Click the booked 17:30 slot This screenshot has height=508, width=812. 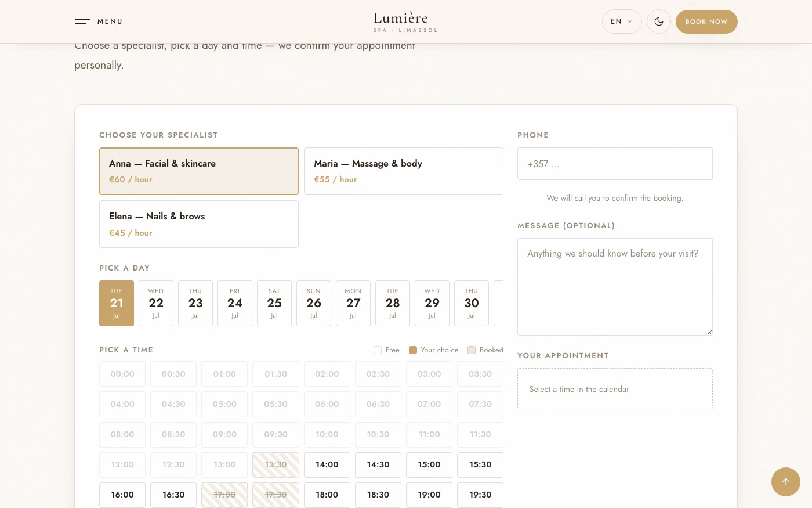pyautogui.click(x=276, y=495)
